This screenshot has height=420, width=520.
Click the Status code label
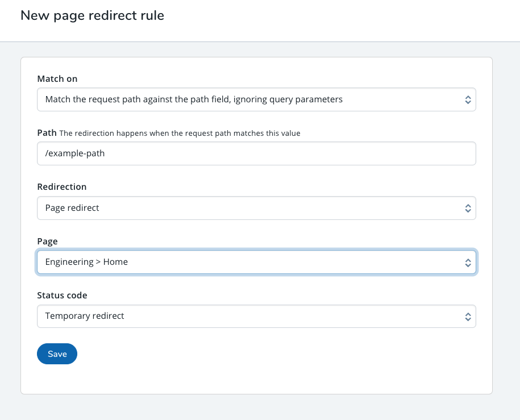[x=62, y=295]
